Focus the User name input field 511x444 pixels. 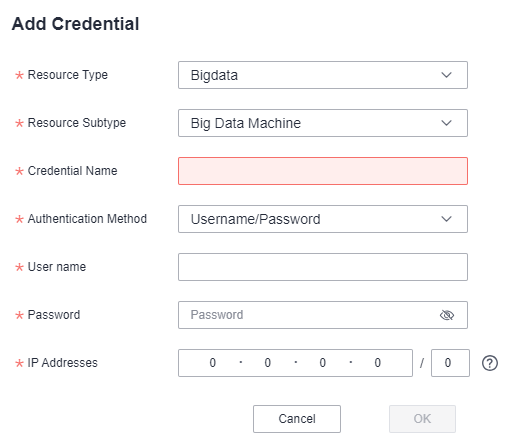[323, 267]
